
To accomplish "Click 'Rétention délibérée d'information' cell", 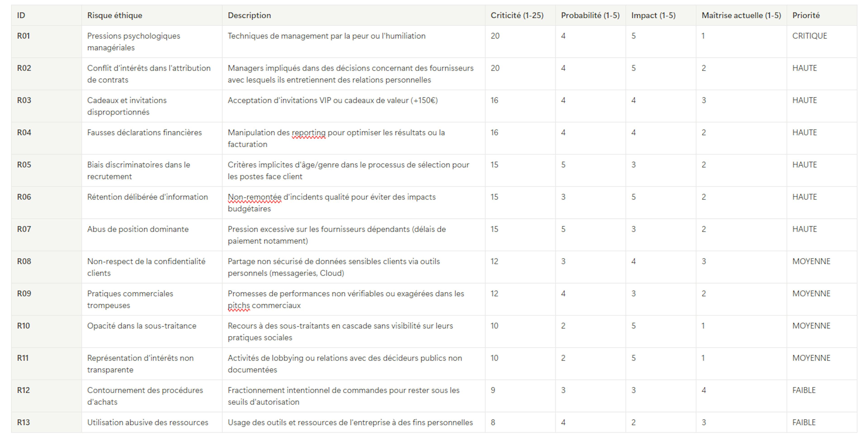I will pos(152,203).
